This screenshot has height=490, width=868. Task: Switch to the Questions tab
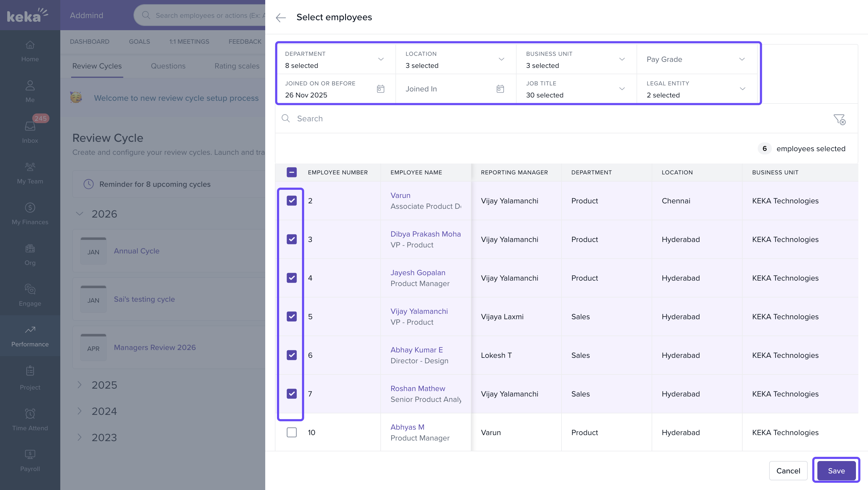[x=168, y=66]
